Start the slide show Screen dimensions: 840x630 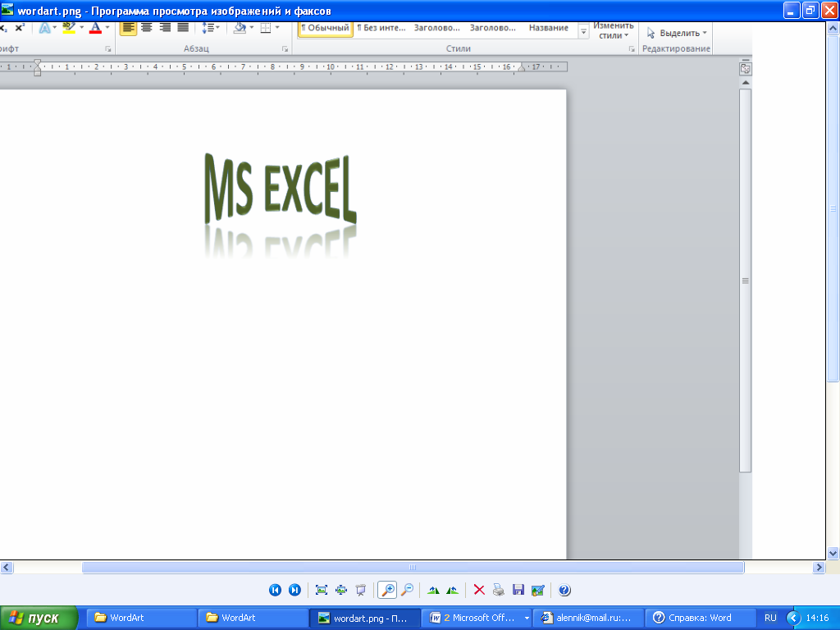[361, 590]
